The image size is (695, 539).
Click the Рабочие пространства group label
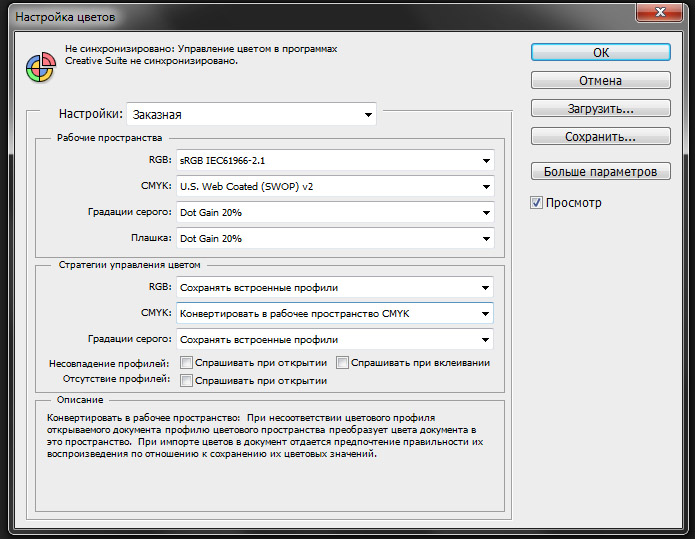pyautogui.click(x=109, y=138)
